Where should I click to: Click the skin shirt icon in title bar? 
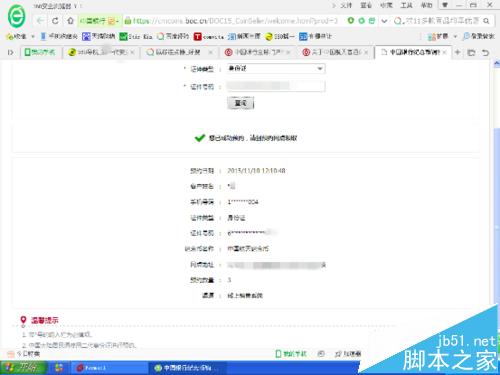[445, 5]
